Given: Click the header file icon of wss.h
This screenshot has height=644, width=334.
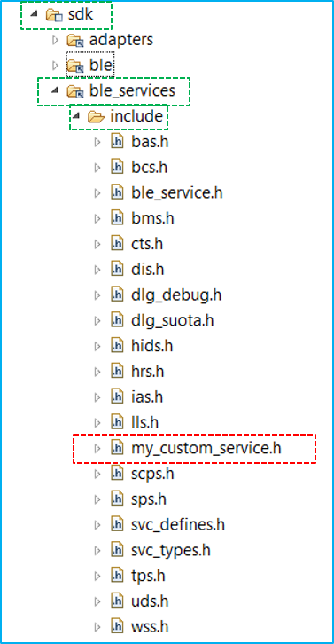Looking at the screenshot, I should (x=117, y=627).
